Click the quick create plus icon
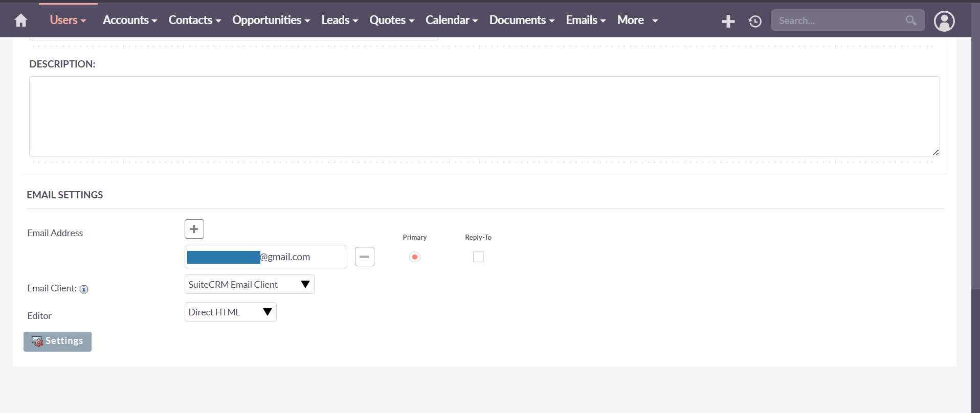Screen dimensions: 980x413 click(728, 21)
